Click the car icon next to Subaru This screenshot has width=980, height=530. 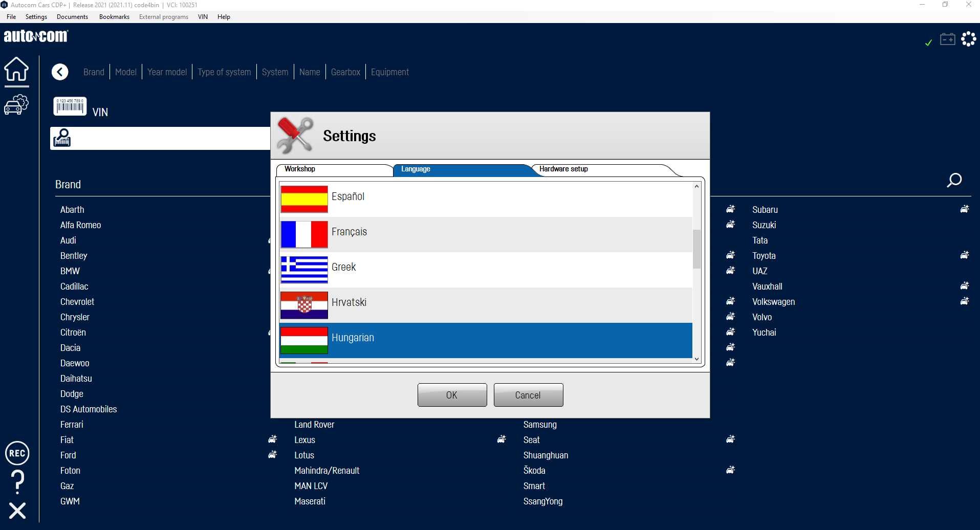[965, 209]
